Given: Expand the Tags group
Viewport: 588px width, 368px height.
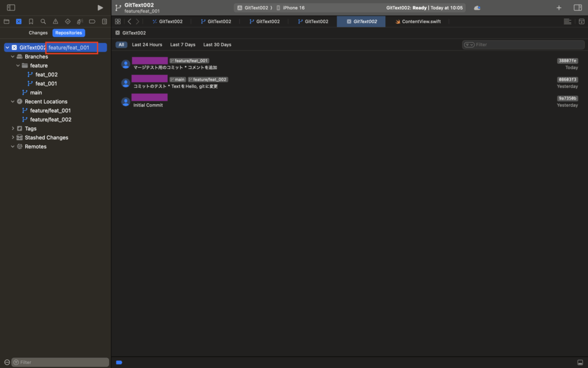Looking at the screenshot, I should 13,128.
